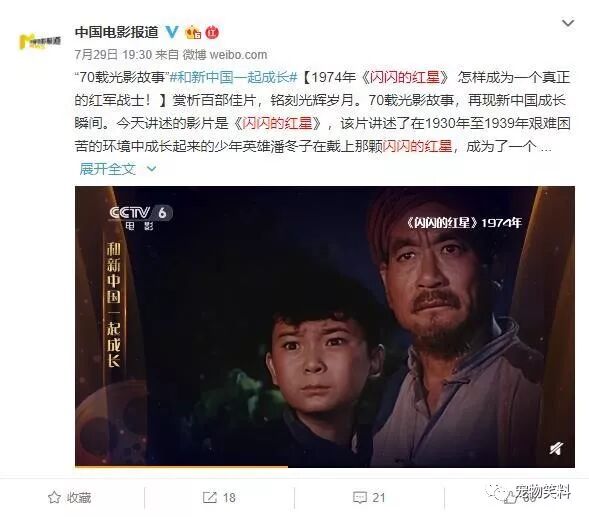The height and width of the screenshot is (517, 589).
Task: Click the orange membership badge icon
Action: [x=193, y=33]
